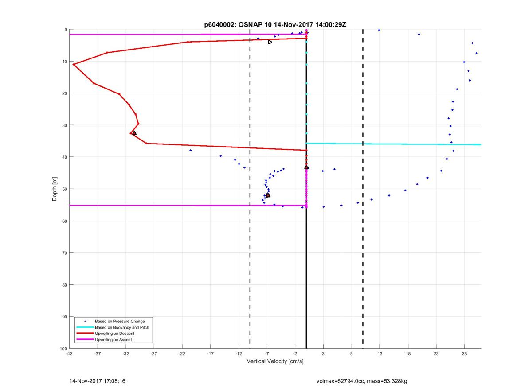Screen dimensions: 532x392
Task: Click the y-axis tick label '50'
Action: point(64,189)
